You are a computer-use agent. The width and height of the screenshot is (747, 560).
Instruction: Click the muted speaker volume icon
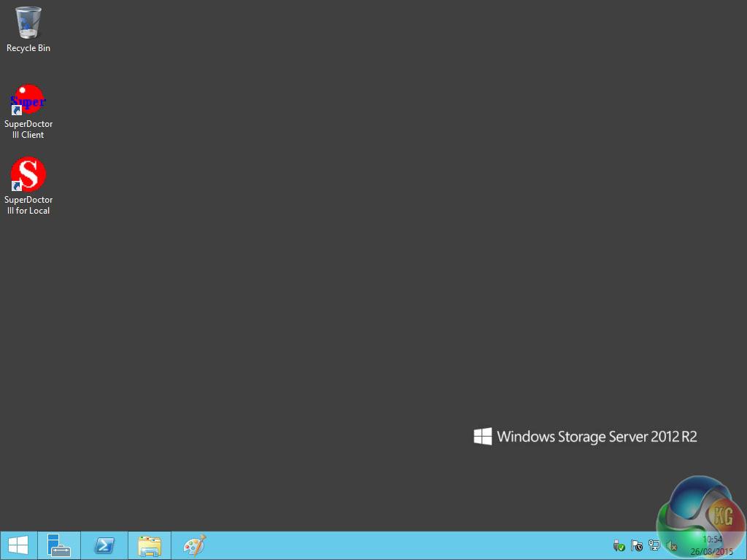(x=672, y=545)
